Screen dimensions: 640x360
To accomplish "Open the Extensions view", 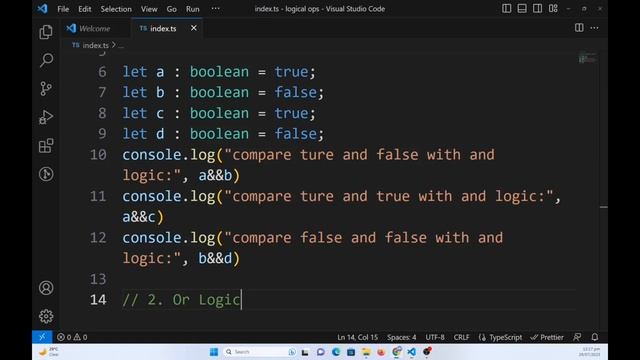I will click(46, 146).
